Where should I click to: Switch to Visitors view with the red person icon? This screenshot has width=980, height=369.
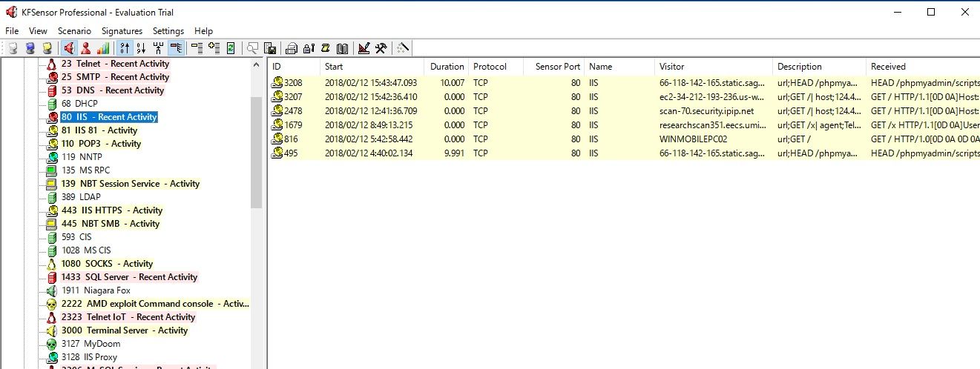pyautogui.click(x=86, y=48)
